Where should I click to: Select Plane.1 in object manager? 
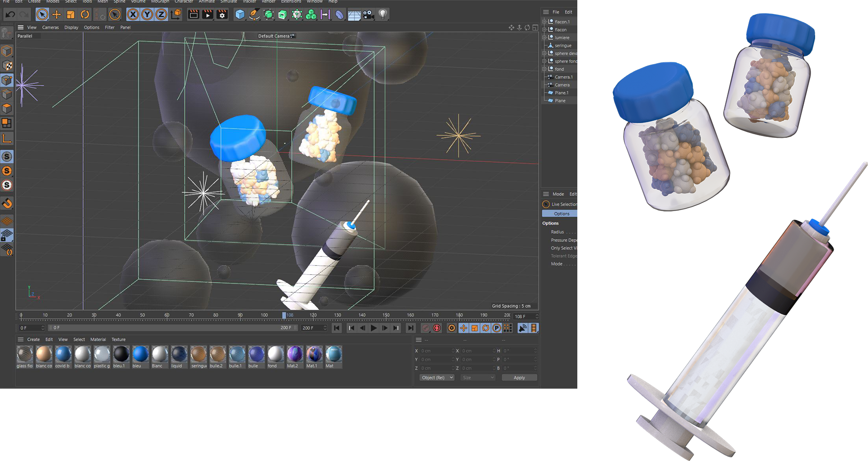(561, 93)
